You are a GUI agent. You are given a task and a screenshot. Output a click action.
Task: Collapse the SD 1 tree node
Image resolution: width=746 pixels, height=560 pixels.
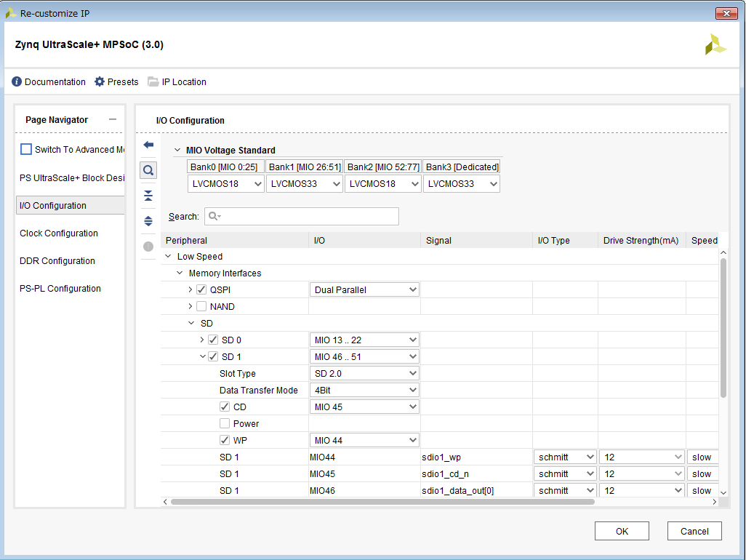click(203, 356)
